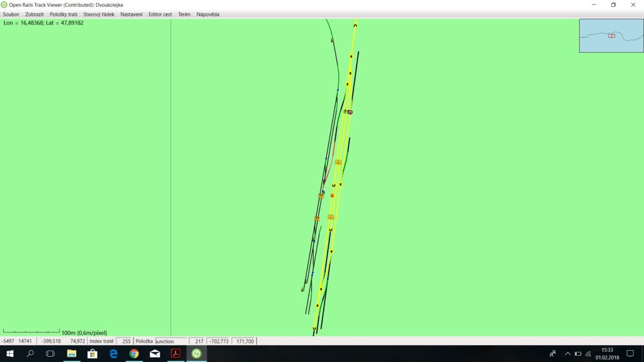
Task: Show hidden system tray icons
Action: pos(567,354)
